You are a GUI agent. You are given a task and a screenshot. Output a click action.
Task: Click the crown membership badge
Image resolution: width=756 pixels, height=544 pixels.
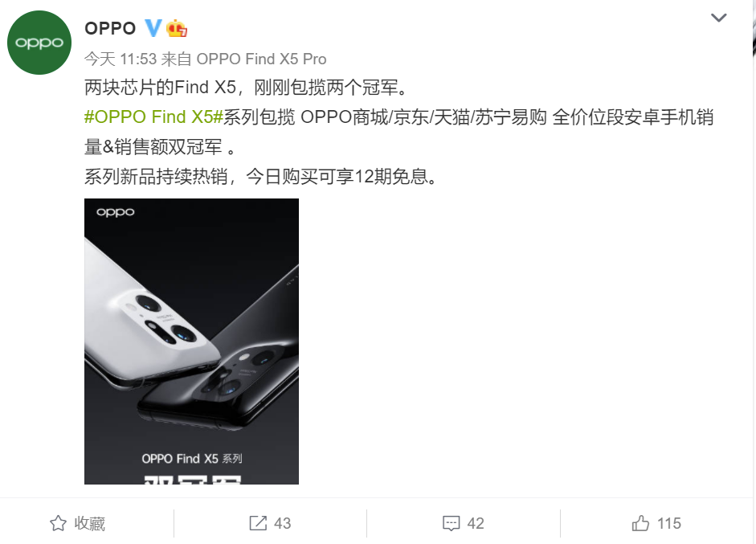[x=177, y=28]
